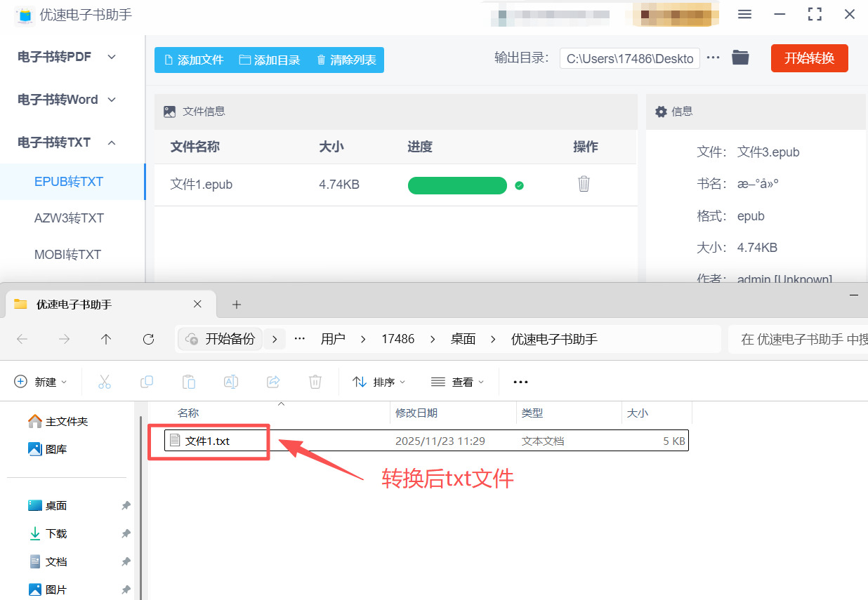Refresh the folder with the reload icon
868x600 pixels.
pos(148,339)
